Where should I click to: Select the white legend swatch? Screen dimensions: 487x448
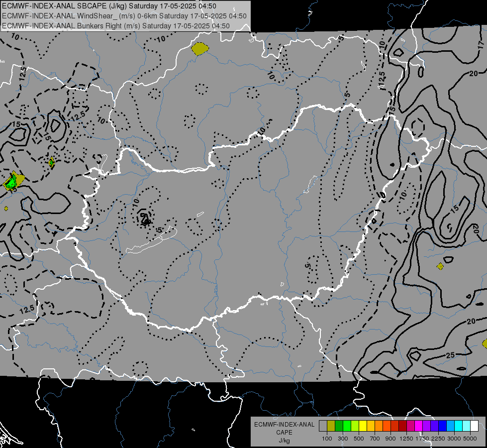click(474, 426)
